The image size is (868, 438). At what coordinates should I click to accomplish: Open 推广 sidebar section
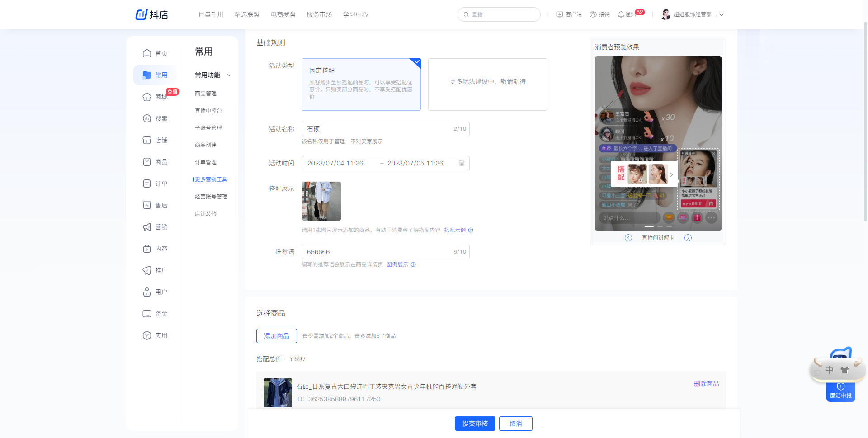click(x=155, y=270)
